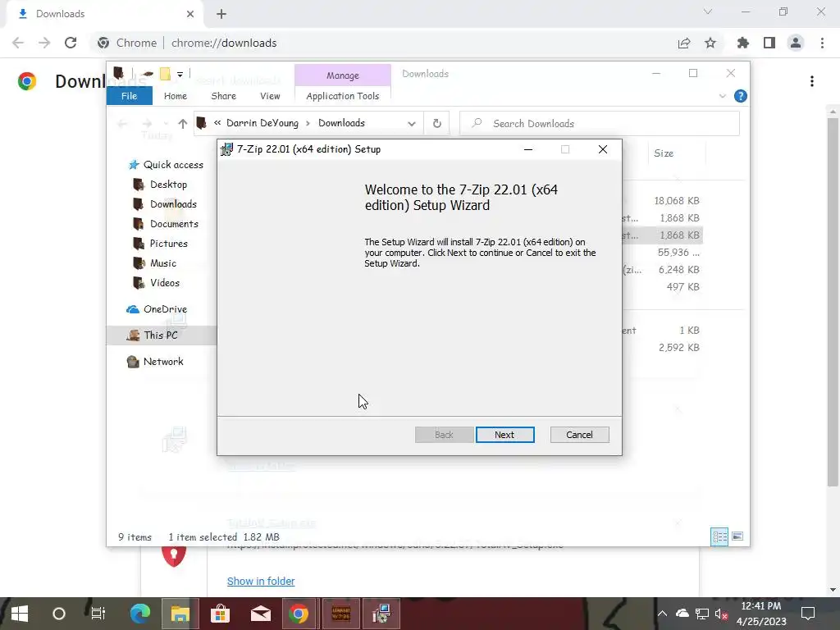The image size is (840, 630).
Task: Bookmark this page with the star icon
Action: tap(710, 43)
